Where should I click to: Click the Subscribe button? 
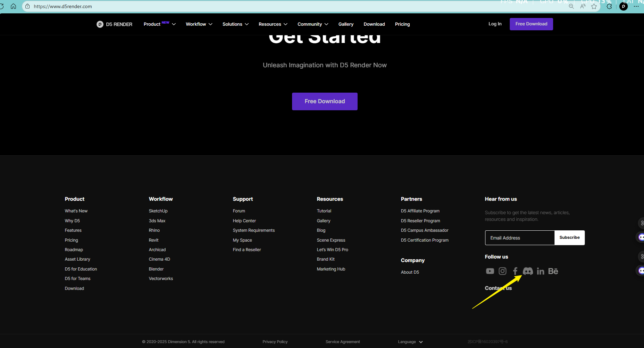(570, 238)
